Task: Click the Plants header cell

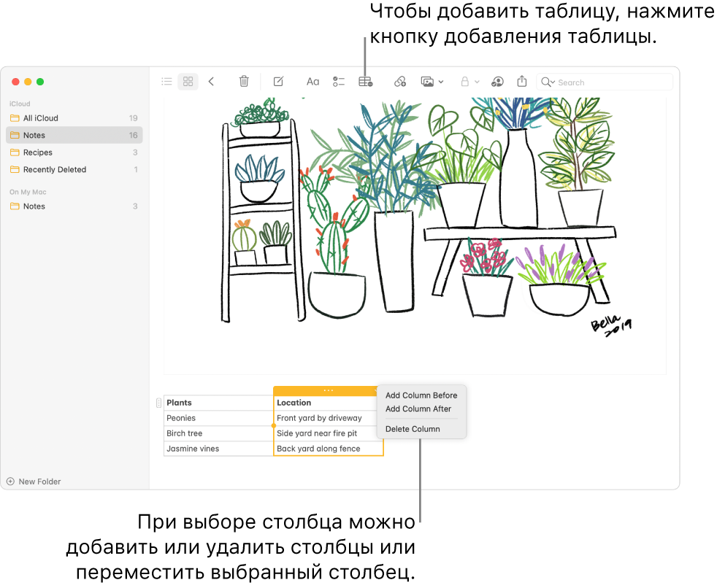Action: coord(218,403)
